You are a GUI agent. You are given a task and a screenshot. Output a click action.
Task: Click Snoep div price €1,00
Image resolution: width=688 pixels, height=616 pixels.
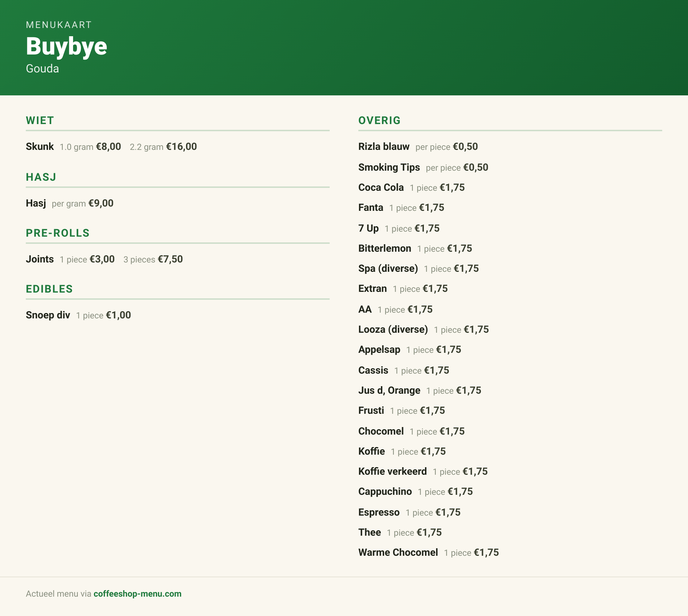click(118, 315)
